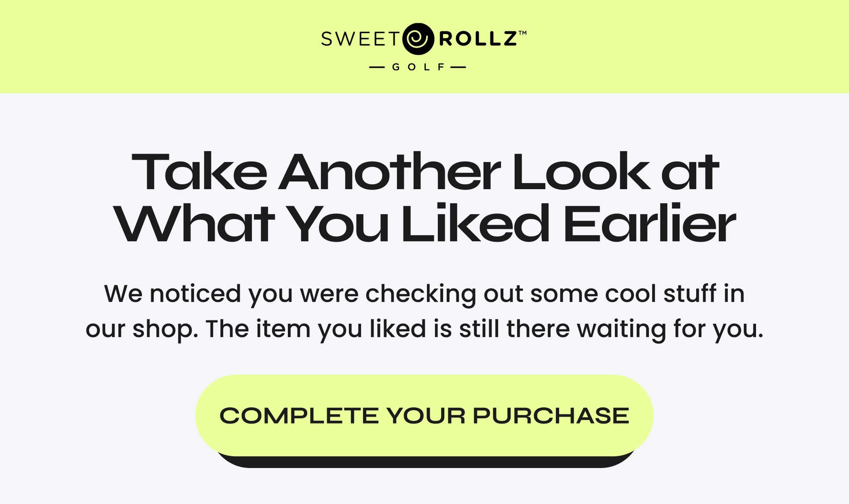The height and width of the screenshot is (504, 849).
Task: Click the letter 'O' in GOLF
Action: pos(412,67)
